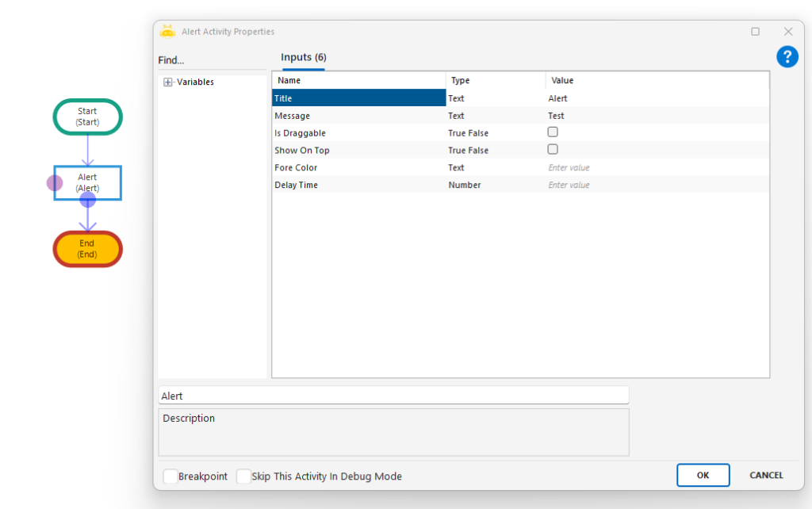Viewport: 812px width, 509px height.
Task: Click the blue help question mark icon
Action: point(787,57)
